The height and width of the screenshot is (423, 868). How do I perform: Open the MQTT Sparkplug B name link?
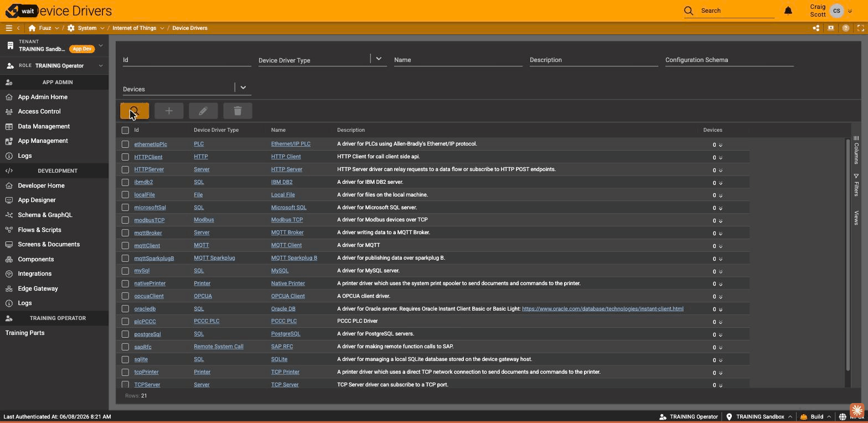[294, 258]
